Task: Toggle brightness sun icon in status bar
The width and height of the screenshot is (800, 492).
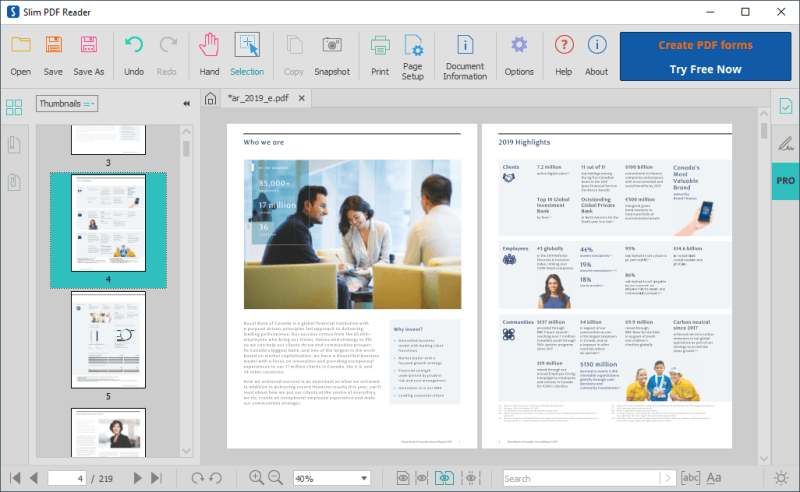Action: (x=781, y=478)
